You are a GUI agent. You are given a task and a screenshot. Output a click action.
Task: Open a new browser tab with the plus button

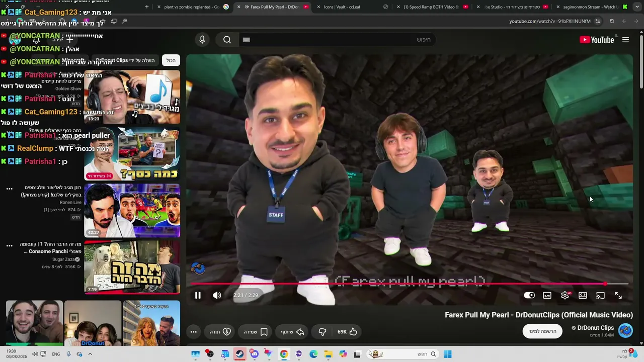147,7
